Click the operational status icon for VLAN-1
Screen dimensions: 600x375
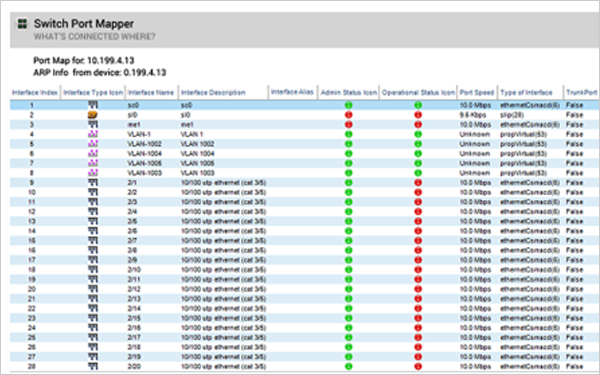(x=418, y=134)
